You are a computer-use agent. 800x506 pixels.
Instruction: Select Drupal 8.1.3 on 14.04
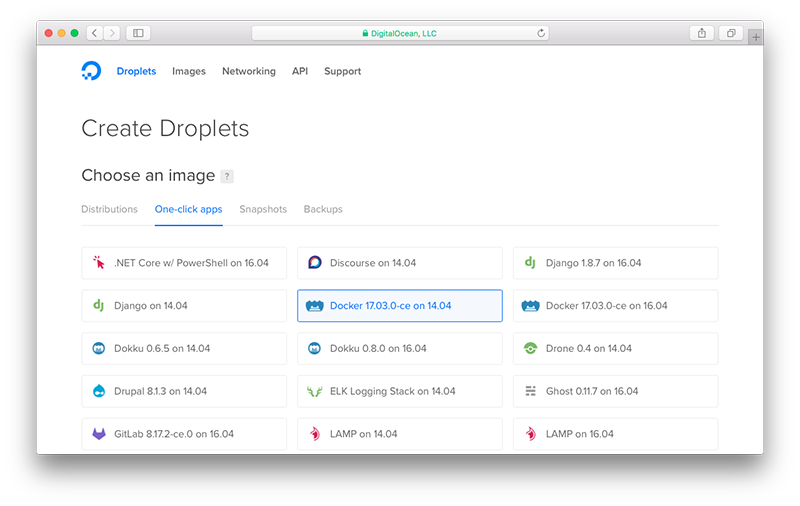tap(184, 391)
